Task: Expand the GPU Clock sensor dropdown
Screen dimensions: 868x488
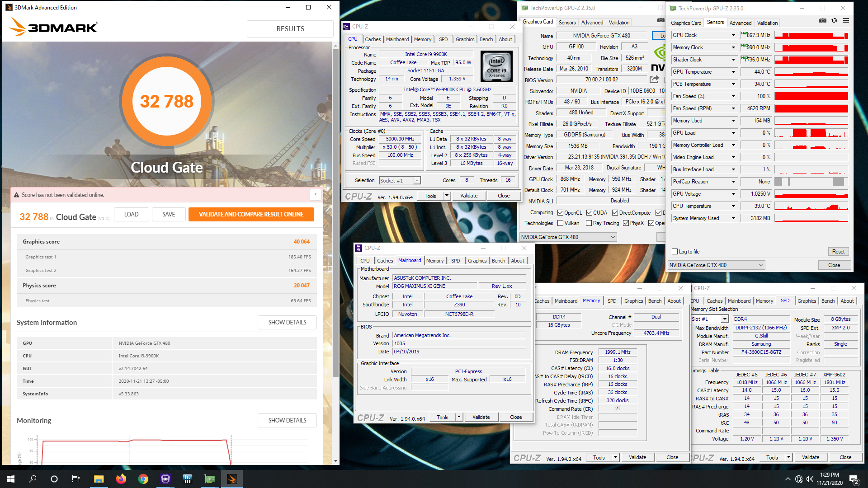Action: [733, 35]
